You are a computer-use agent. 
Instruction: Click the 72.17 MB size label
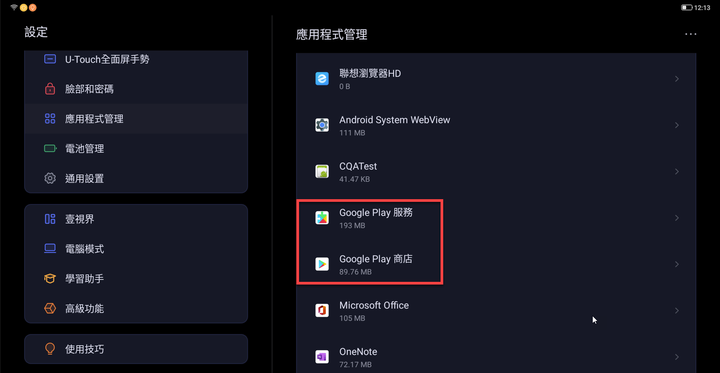point(355,365)
